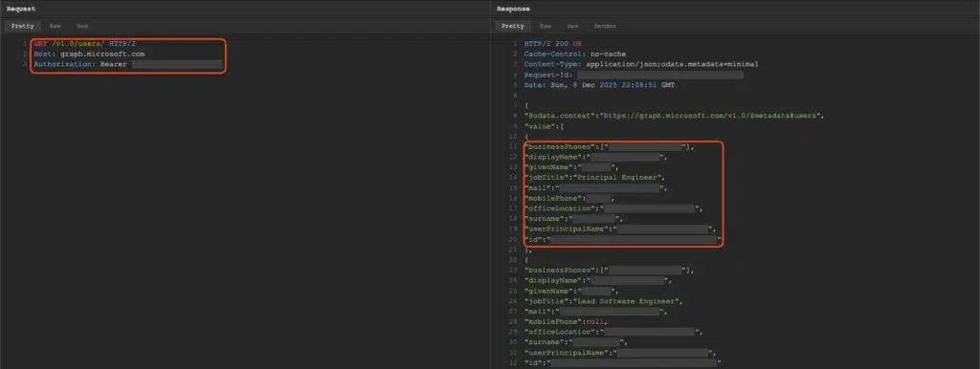
Task: Click "surname" on response line 18
Action: click(x=544, y=219)
